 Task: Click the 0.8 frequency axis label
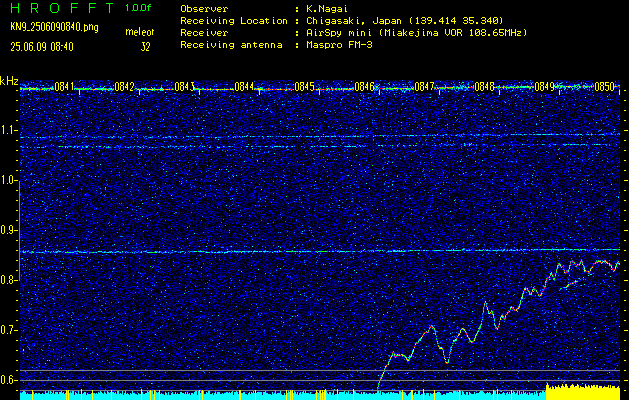point(9,280)
